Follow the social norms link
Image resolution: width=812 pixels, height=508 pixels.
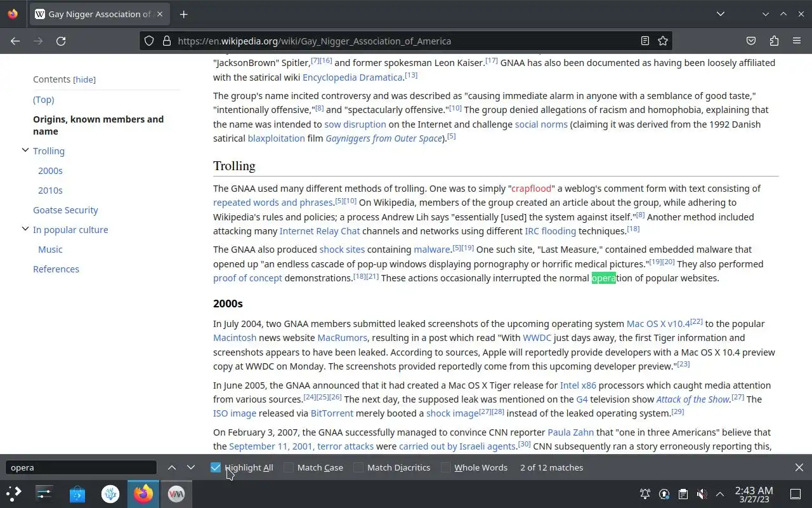(541, 124)
